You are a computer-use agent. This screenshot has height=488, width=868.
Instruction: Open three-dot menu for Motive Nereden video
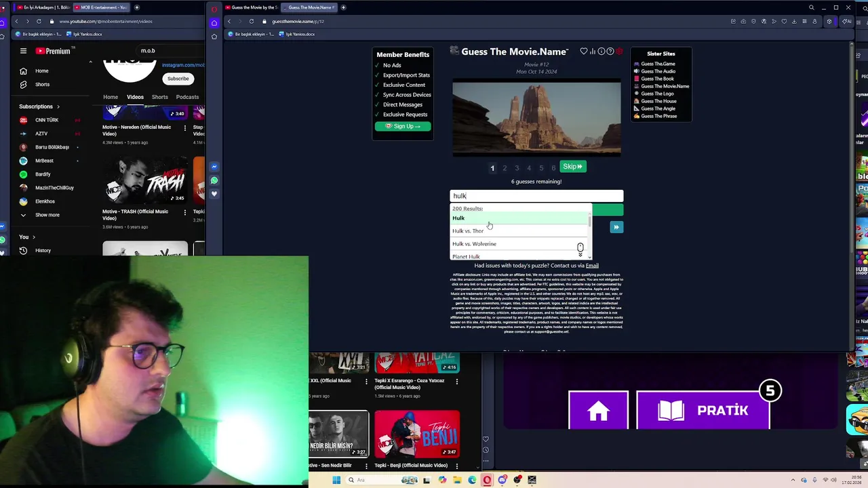tap(184, 127)
